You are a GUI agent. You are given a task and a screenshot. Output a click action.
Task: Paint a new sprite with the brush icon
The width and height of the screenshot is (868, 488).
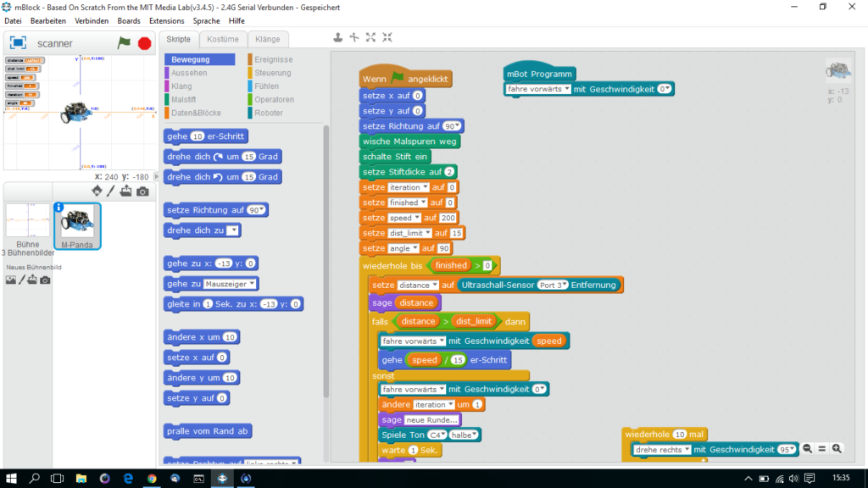[110, 191]
